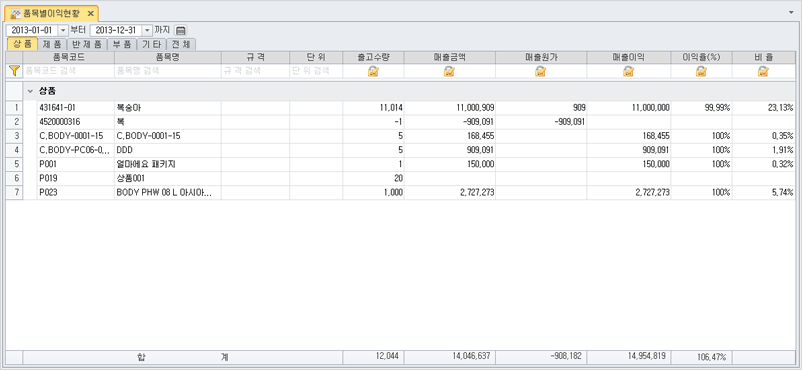This screenshot has height=370, width=802.
Task: Select the 2,727,273 sales amount cell
Action: [x=450, y=192]
